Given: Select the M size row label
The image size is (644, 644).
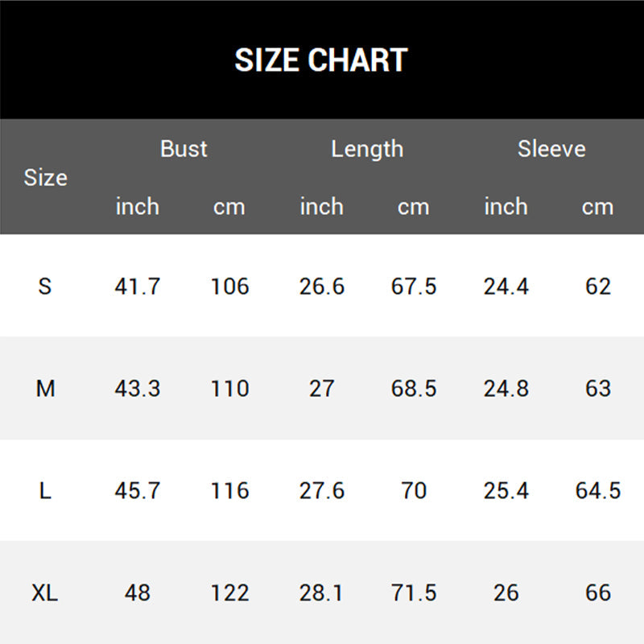Looking at the screenshot, I should [46, 388].
